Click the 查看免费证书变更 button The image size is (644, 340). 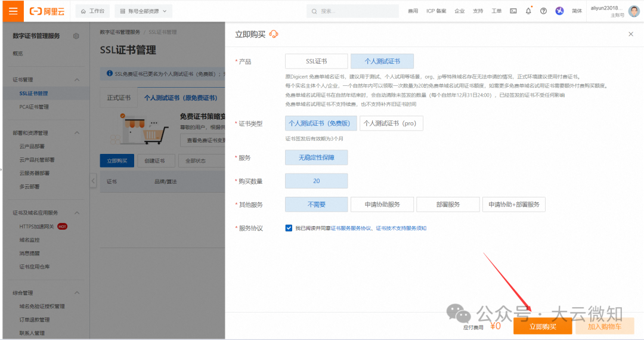click(x=203, y=140)
